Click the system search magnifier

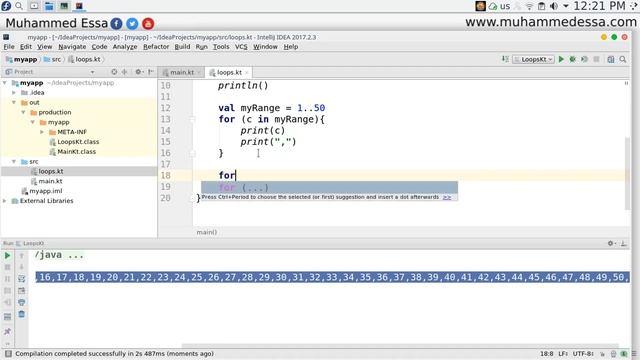tap(19, 6)
